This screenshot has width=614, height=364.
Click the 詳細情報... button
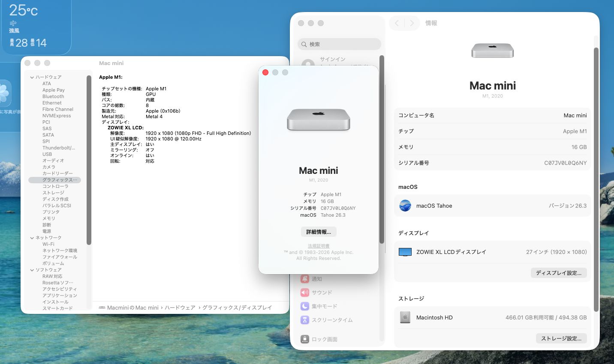click(319, 232)
